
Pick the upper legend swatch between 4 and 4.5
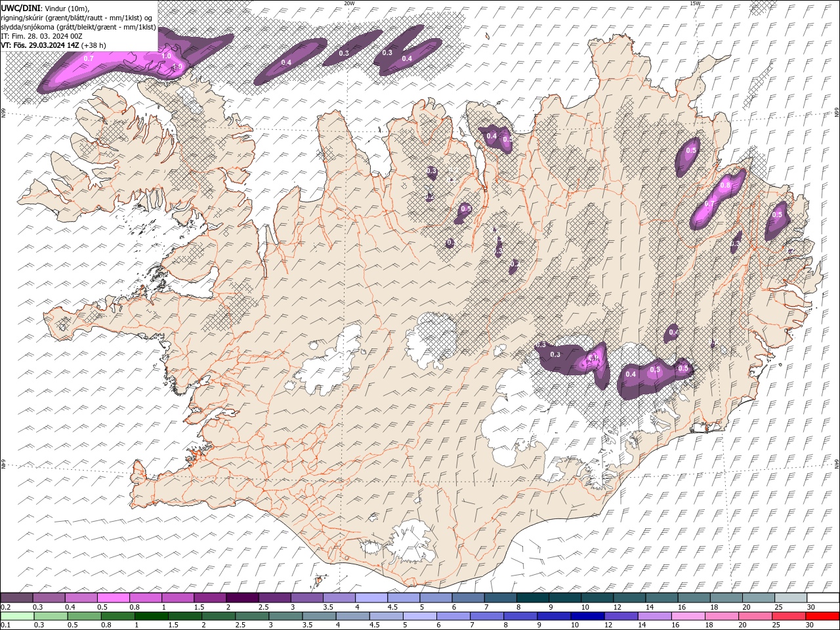click(371, 598)
